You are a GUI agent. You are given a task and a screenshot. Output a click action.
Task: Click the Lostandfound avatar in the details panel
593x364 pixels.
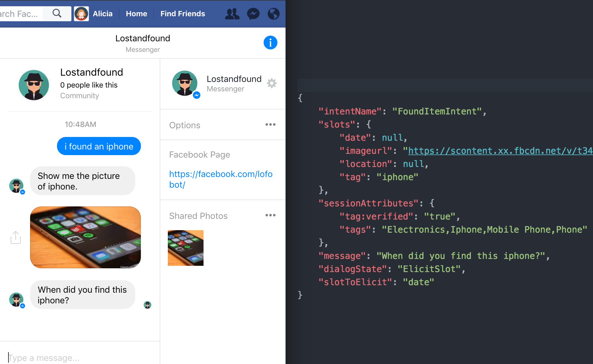(x=185, y=83)
